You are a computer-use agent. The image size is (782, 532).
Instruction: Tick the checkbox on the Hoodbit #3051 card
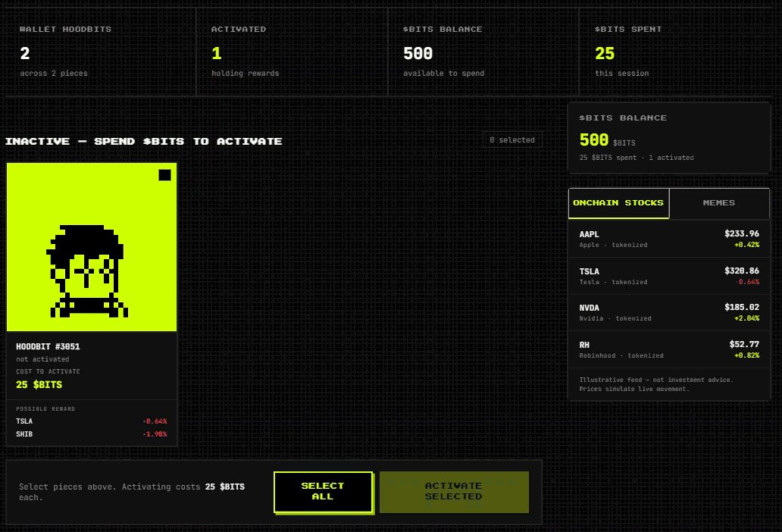pos(164,175)
